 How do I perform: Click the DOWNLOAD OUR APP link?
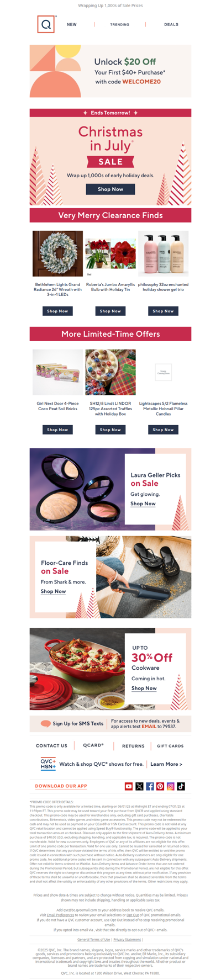click(61, 786)
